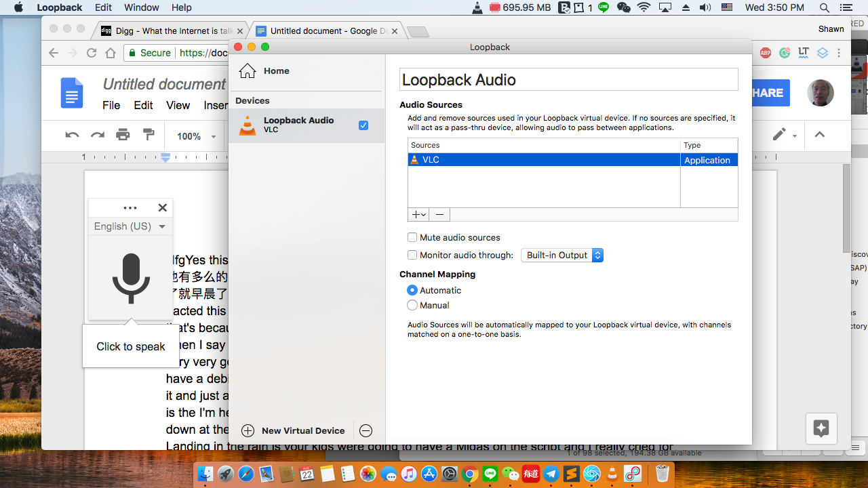Open Trash in the Dock
The width and height of the screenshot is (868, 488).
pyautogui.click(x=663, y=474)
